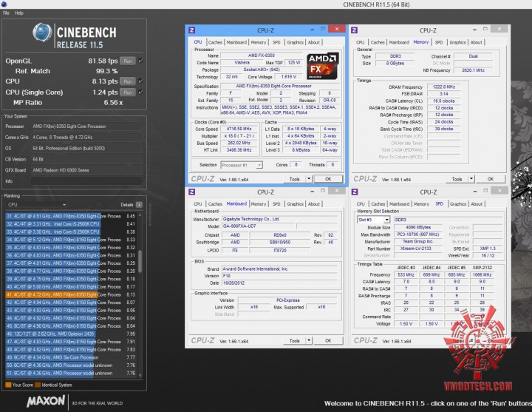The width and height of the screenshot is (532, 412).
Task: Click the ranking scrollbar down arrow
Action: pos(140,375)
